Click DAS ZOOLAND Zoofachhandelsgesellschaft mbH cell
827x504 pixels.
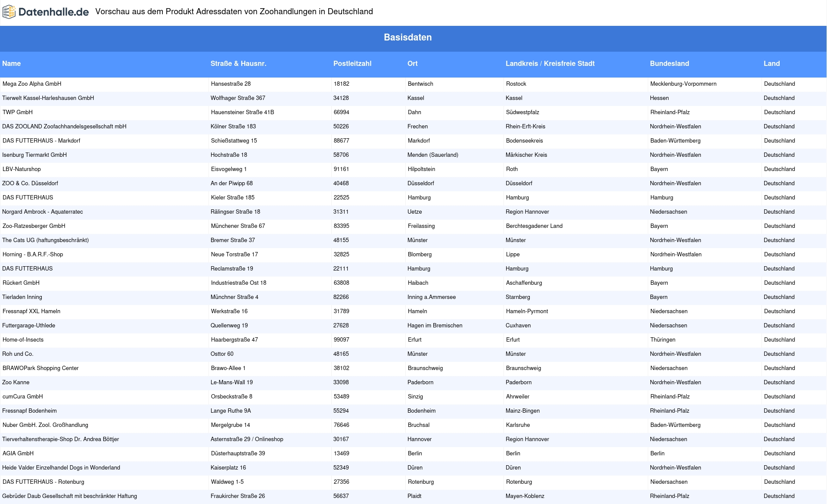64,127
